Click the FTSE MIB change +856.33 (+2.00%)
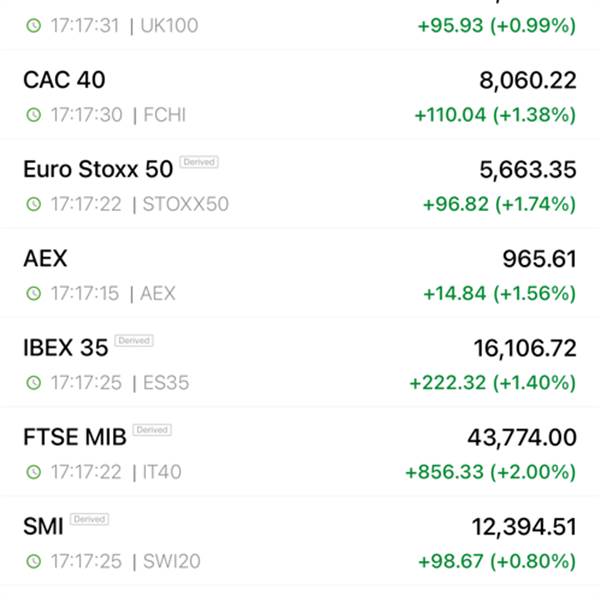The image size is (600, 600). 490,472
